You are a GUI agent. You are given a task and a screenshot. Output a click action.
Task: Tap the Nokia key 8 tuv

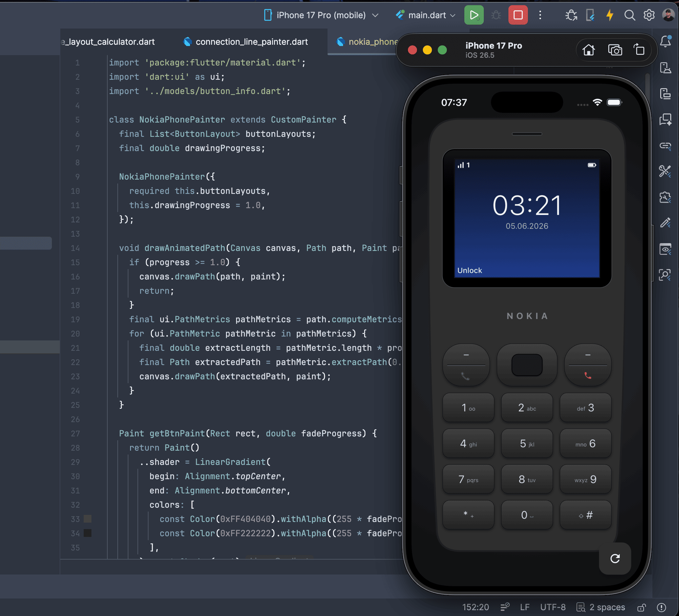527,479
